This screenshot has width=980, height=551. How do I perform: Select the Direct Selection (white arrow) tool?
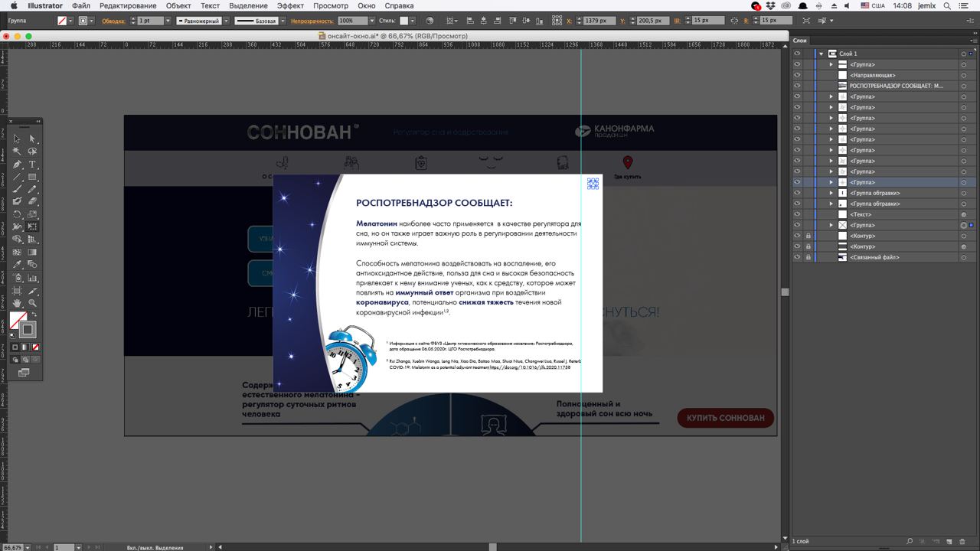[32, 139]
